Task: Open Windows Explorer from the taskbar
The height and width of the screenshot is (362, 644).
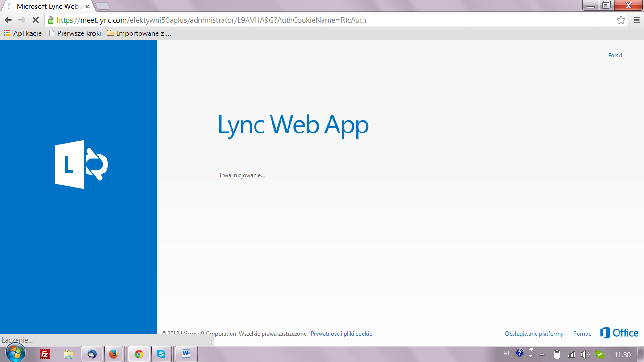Action: 68,354
